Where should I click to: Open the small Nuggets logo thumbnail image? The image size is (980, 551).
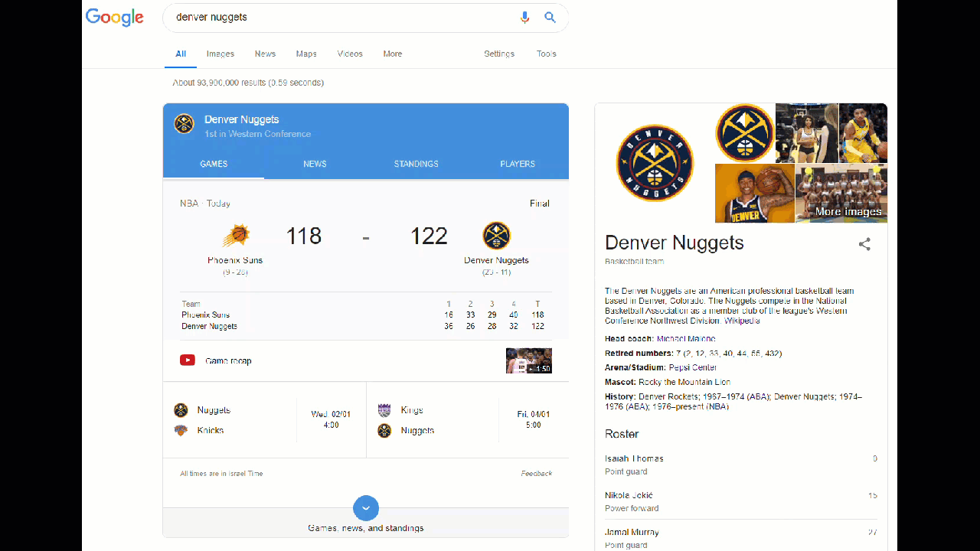pos(745,133)
